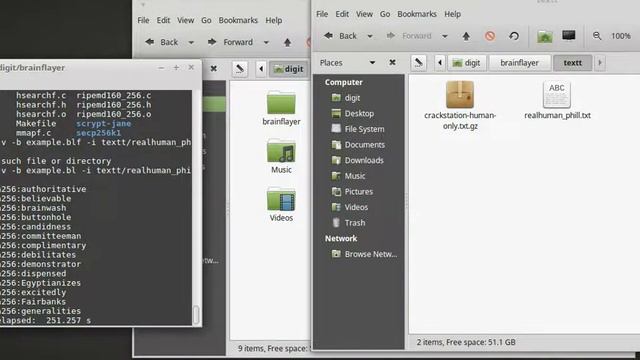Open Forward dropdown in left window
This screenshot has height=360, width=640.
point(266,42)
